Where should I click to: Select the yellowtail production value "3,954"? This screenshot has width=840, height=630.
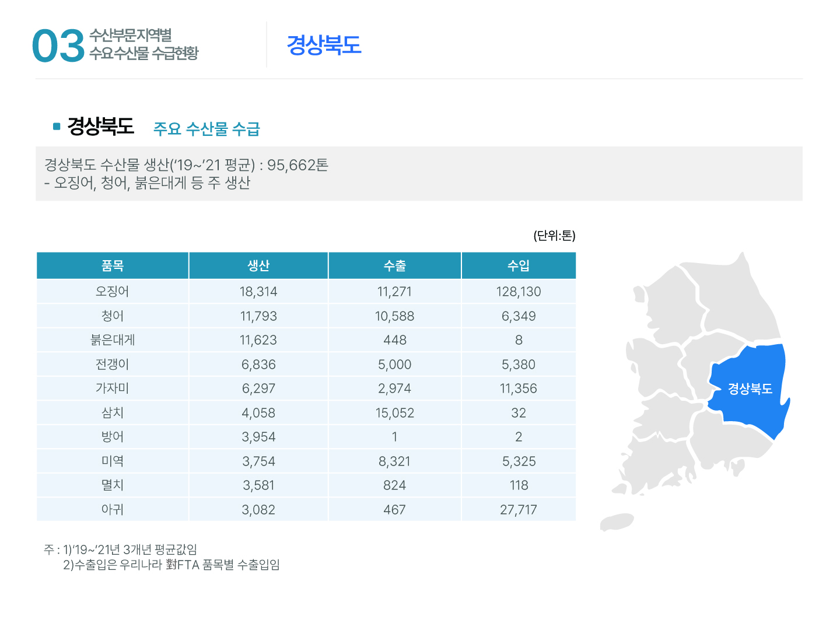tap(258, 437)
